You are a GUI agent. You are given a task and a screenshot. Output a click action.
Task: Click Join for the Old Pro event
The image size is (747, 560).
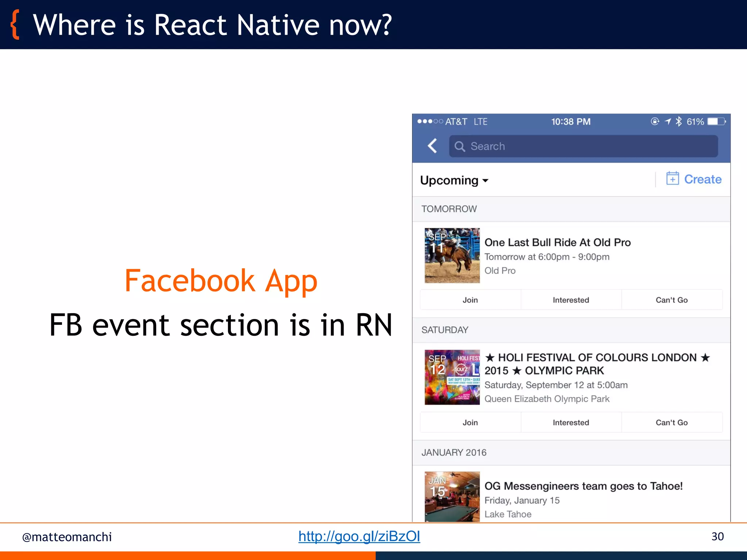[470, 300]
